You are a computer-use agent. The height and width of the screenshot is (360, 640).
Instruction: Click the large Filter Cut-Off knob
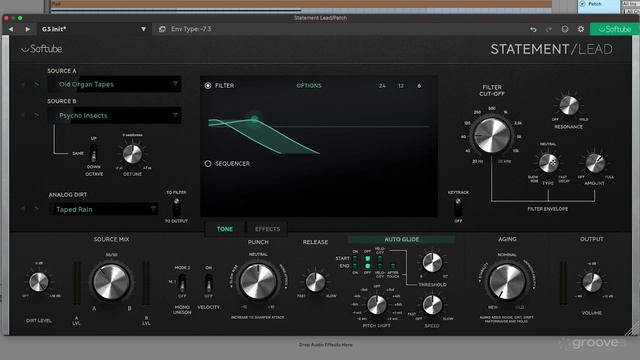coord(492,135)
